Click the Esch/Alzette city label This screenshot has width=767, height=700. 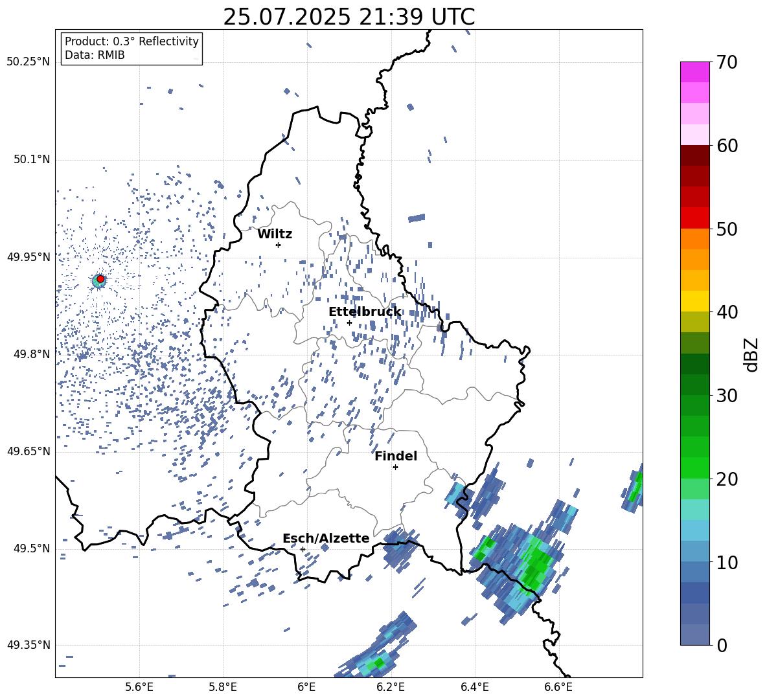point(326,538)
